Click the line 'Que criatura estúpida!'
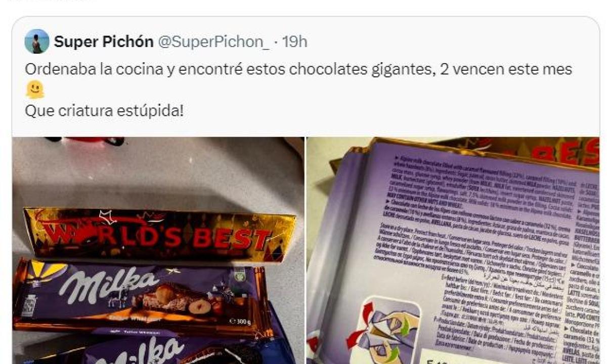The image size is (607, 364). click(104, 110)
